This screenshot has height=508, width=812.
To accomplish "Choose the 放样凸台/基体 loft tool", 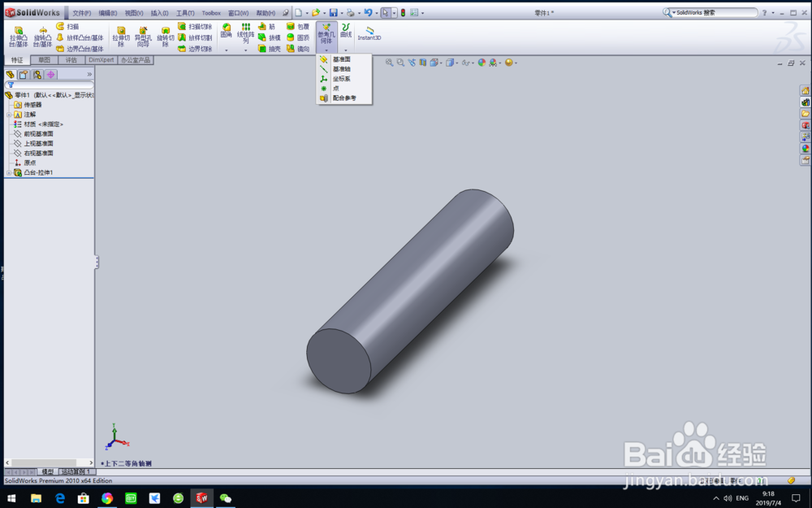I will tap(80, 37).
